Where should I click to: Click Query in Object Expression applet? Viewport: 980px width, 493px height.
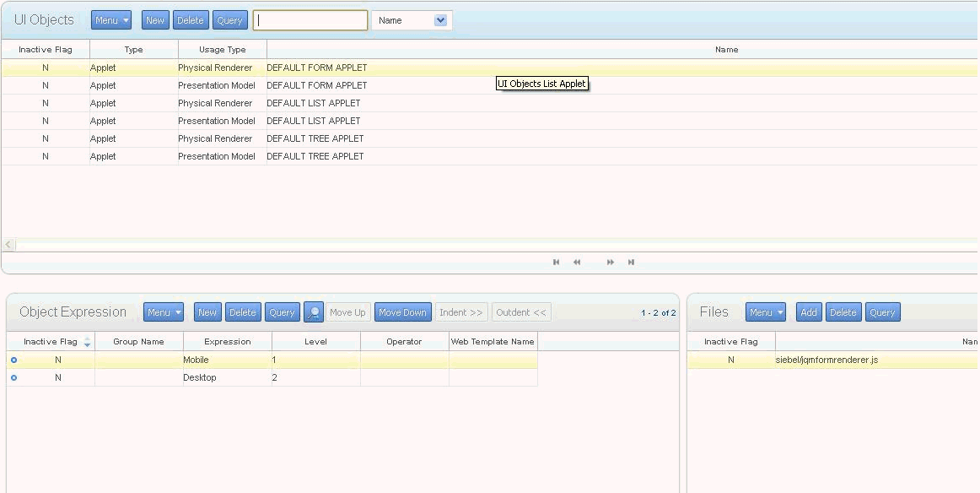(282, 312)
